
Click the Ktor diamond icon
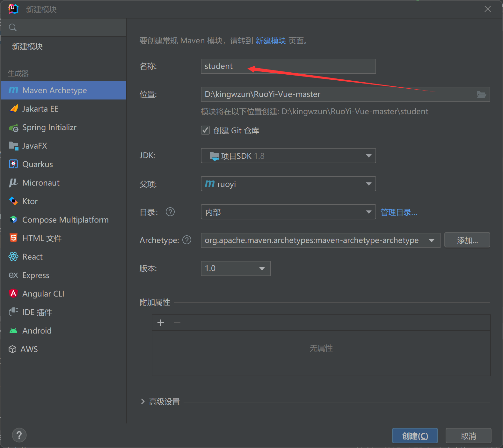point(13,201)
